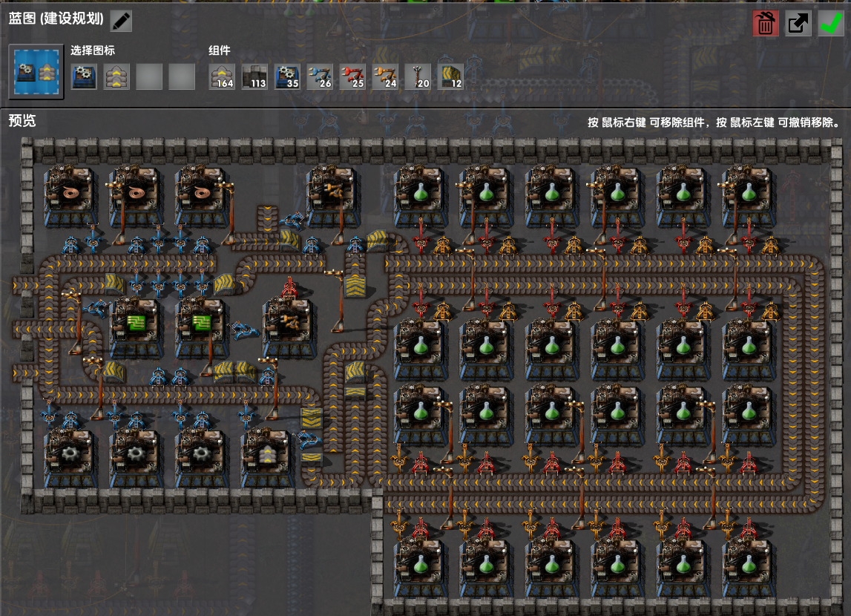Click the middle copper cable assembler

[x=137, y=196]
